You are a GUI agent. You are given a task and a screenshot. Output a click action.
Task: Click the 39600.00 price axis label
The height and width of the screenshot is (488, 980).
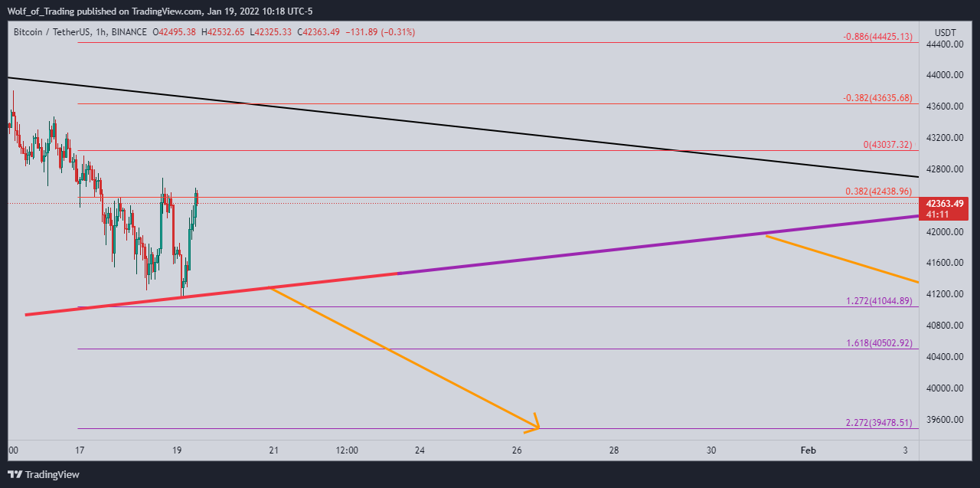(x=944, y=420)
